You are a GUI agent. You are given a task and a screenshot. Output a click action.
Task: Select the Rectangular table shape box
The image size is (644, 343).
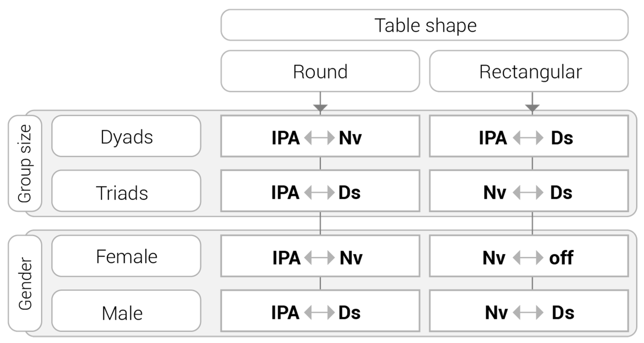(x=529, y=71)
